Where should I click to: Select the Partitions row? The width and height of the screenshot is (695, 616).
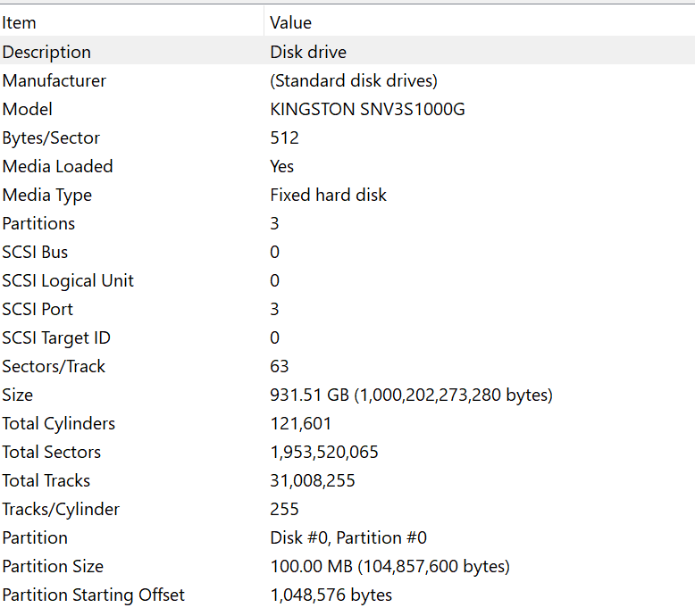click(x=38, y=223)
